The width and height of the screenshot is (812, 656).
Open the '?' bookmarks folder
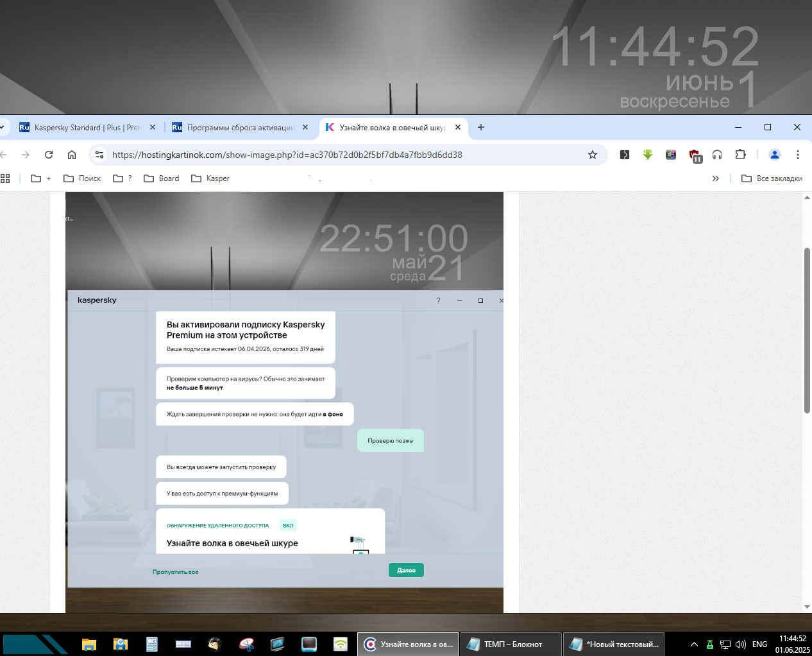(x=123, y=178)
